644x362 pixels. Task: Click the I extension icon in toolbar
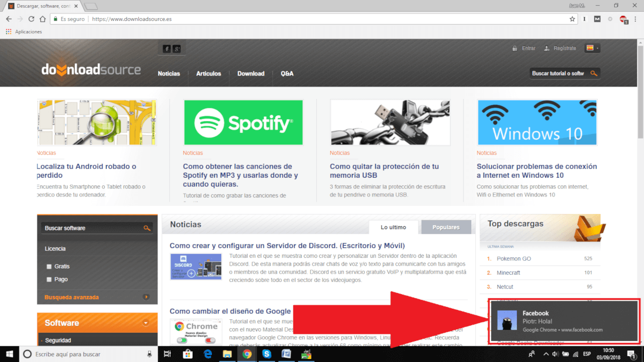click(x=584, y=19)
